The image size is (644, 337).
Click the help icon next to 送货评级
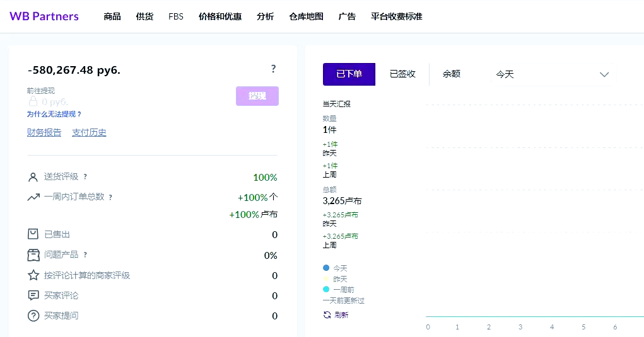tap(85, 177)
